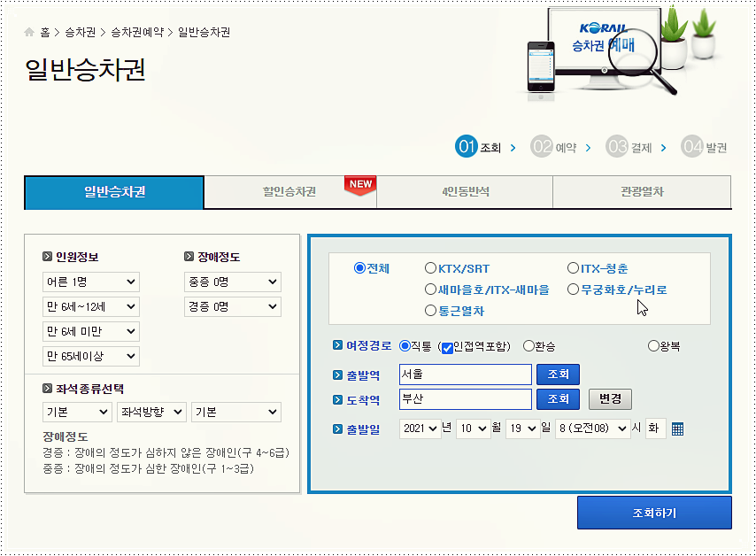The height and width of the screenshot is (556, 756).
Task: Click the NEW badge on 할인승차권 tab
Action: click(360, 185)
